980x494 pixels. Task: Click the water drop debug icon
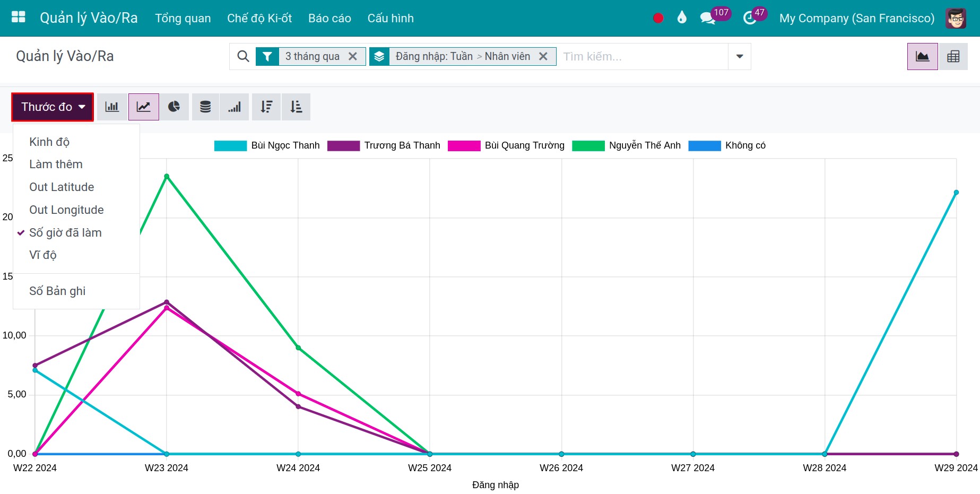coord(682,18)
